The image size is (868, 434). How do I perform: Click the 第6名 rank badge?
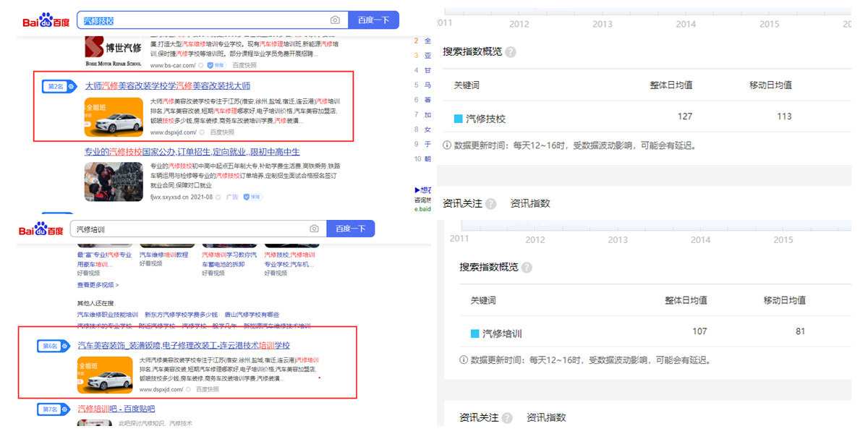[51, 346]
